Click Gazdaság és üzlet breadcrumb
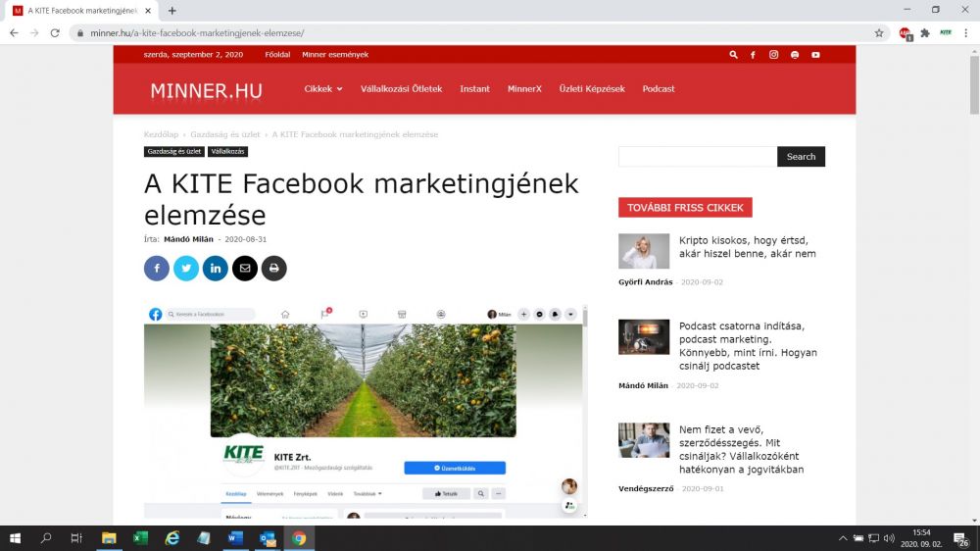This screenshot has width=980, height=551. click(x=225, y=134)
